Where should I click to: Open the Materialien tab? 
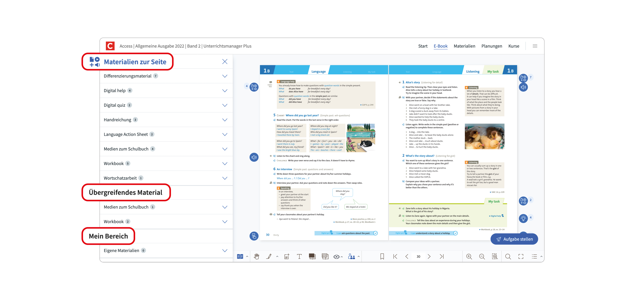464,46
